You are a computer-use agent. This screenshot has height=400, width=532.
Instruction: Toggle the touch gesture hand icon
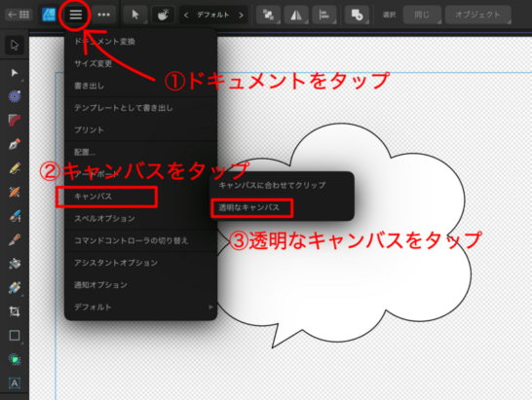(x=163, y=15)
